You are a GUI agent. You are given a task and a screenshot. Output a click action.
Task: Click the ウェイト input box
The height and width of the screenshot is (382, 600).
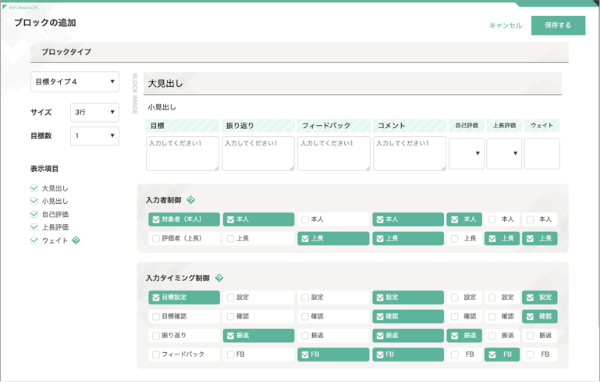click(x=542, y=153)
